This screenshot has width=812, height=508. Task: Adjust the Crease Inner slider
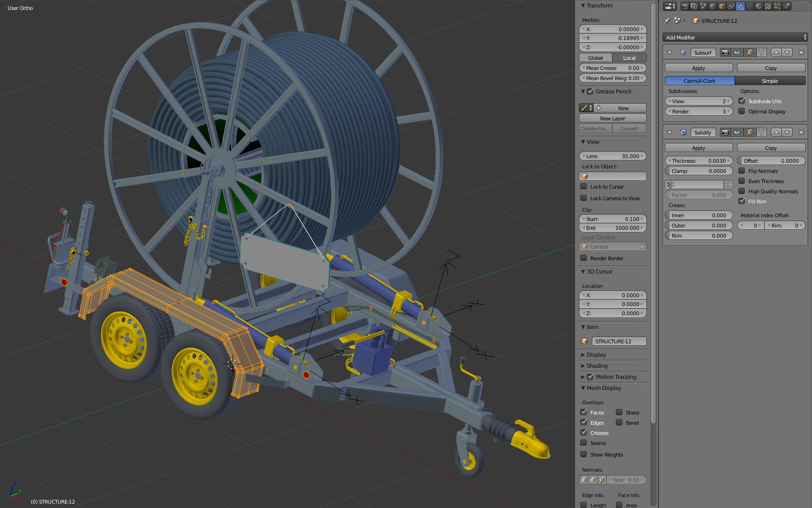[699, 215]
